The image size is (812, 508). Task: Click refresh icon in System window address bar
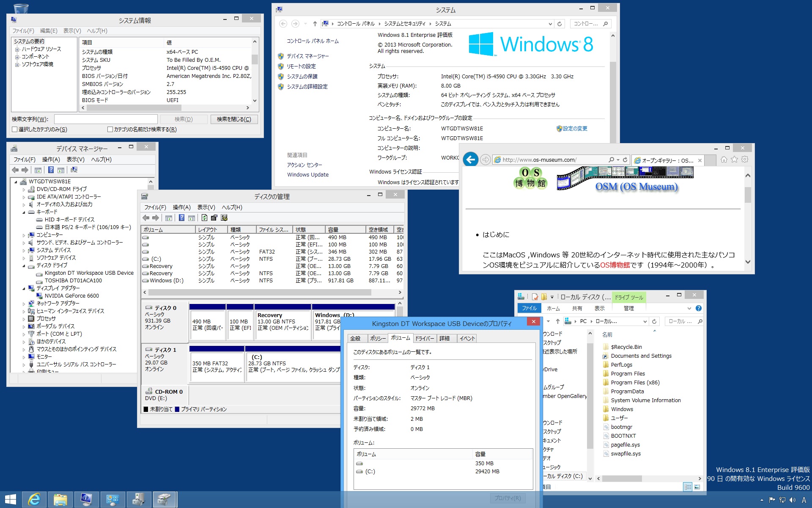[560, 24]
